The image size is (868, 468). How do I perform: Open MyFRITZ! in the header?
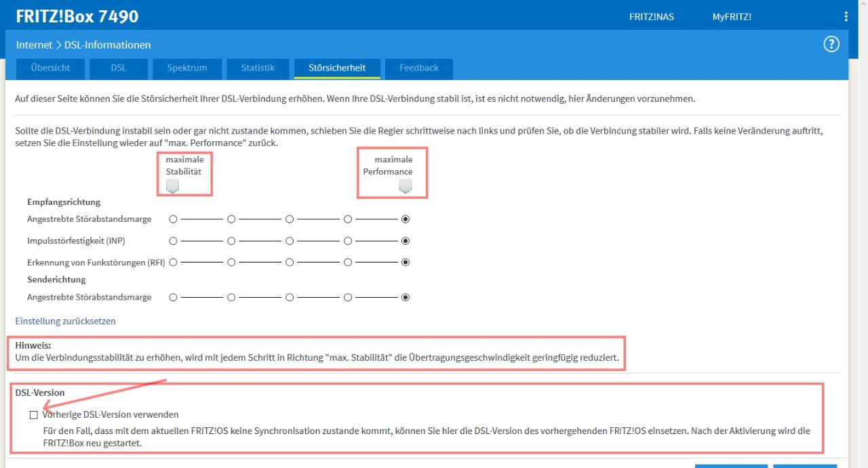(732, 17)
